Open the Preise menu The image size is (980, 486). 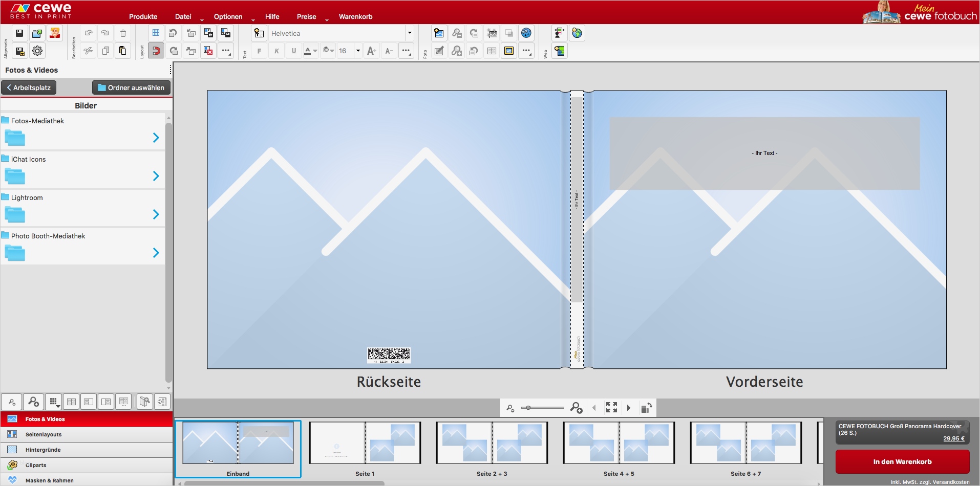(307, 16)
